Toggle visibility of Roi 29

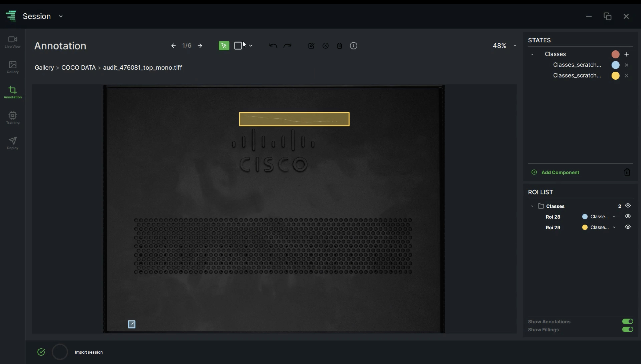click(x=628, y=227)
